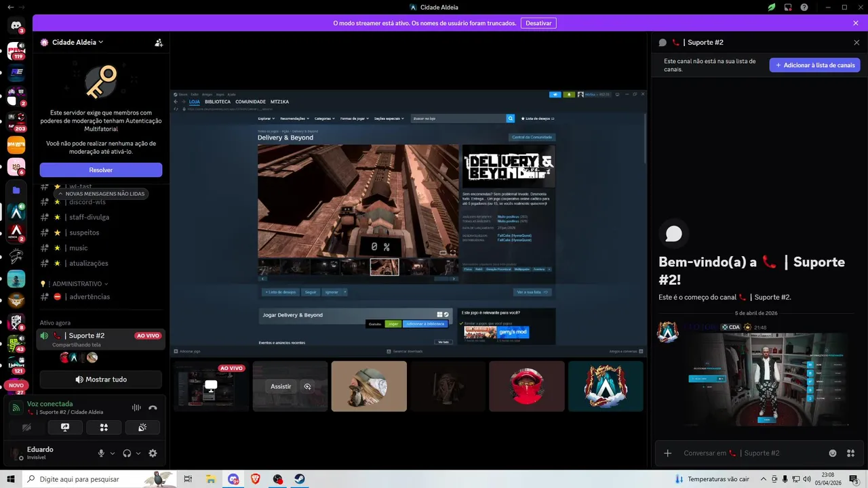Click Mostrar tudo button
This screenshot has width=868, height=488.
point(100,380)
